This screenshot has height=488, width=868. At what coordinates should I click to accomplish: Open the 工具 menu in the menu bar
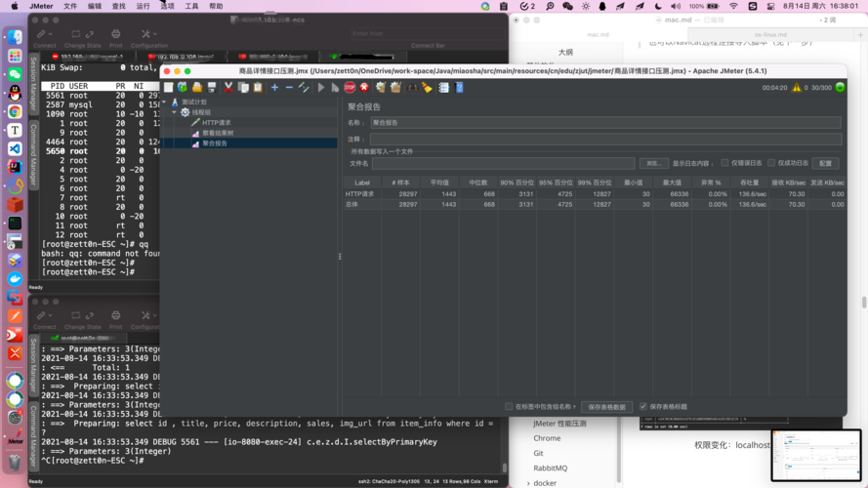point(191,6)
